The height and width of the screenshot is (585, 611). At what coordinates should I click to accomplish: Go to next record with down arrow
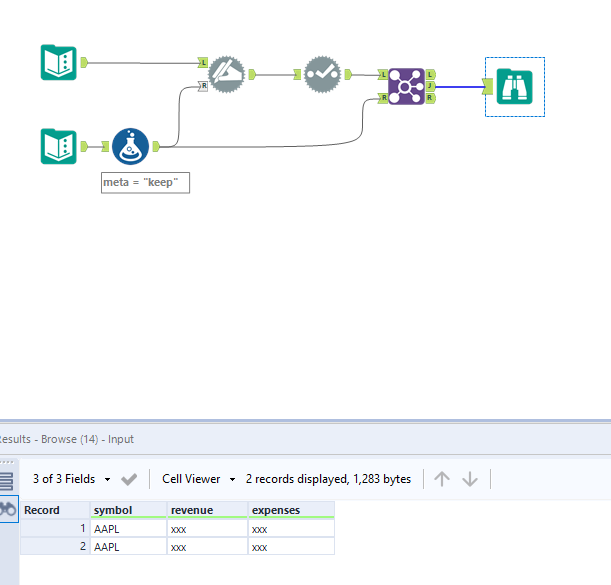tap(470, 479)
